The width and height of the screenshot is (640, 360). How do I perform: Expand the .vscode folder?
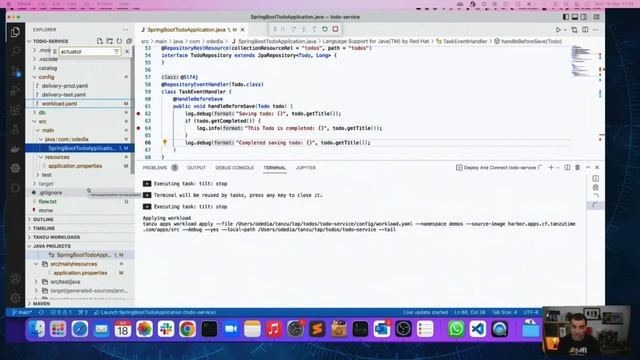80,59
